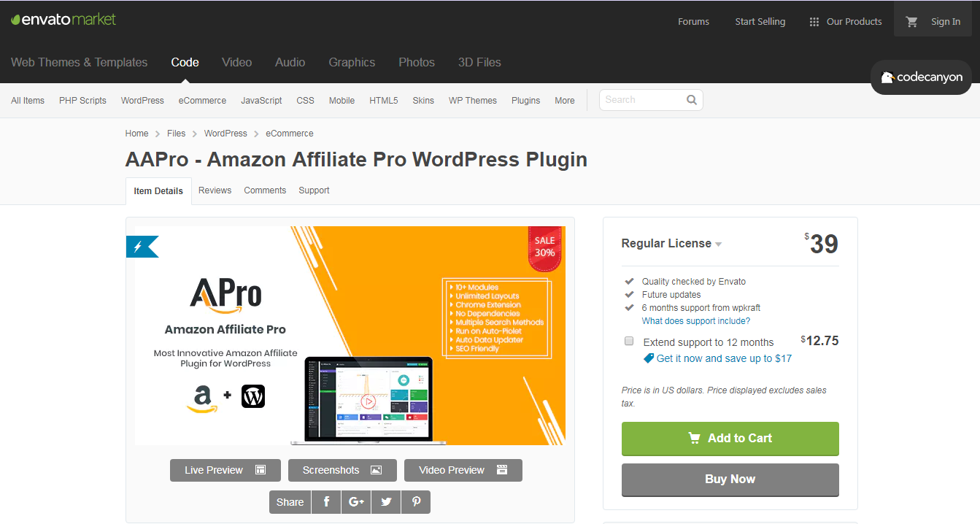Click the CodeCanyon badge logo

pos(922,77)
